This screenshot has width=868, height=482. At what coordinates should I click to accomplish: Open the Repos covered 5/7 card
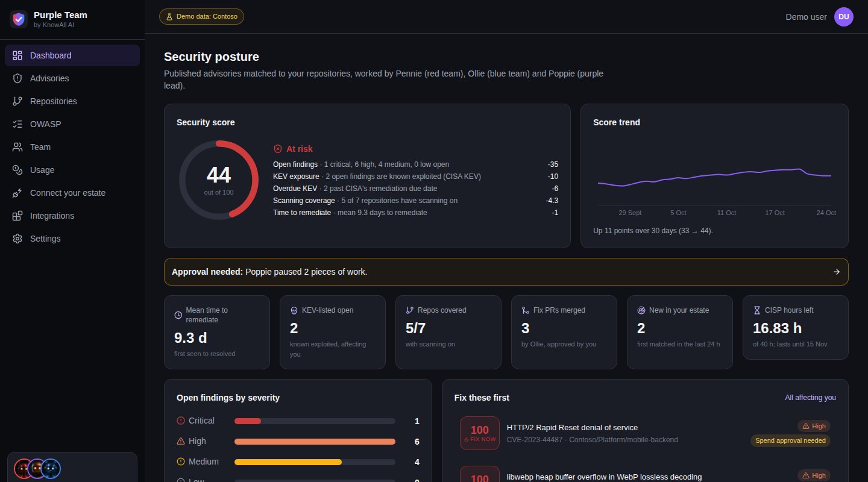pos(448,332)
